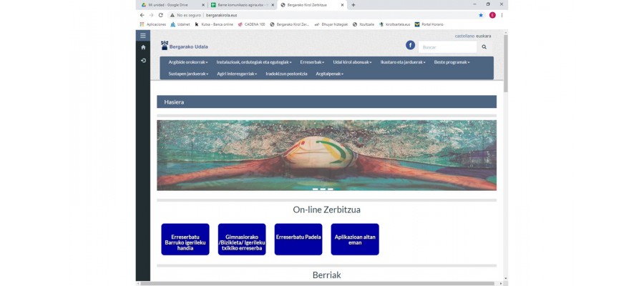Open the Chrome profile avatar
This screenshot has height=286, width=644.
pos(492,15)
